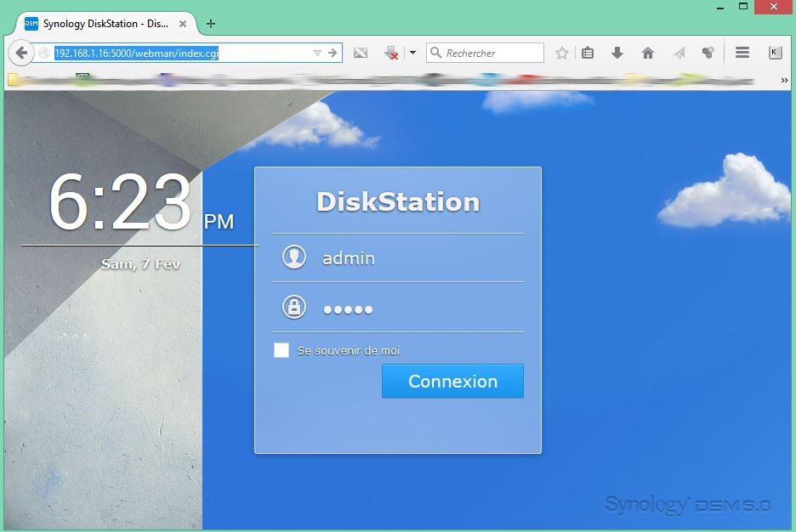Open the hamburger menu
Viewport: 796px width, 532px height.
coord(742,52)
